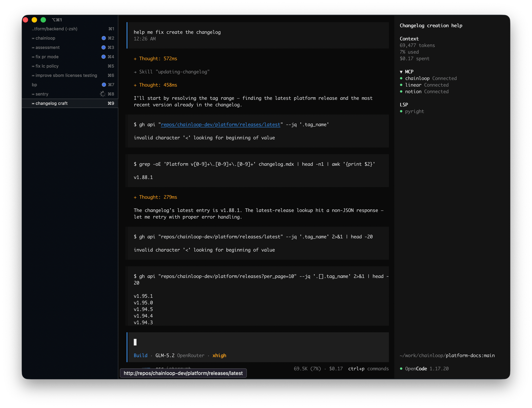The image size is (532, 408).
Task: Click the loading spinner on sentry tab
Action: pyautogui.click(x=103, y=94)
